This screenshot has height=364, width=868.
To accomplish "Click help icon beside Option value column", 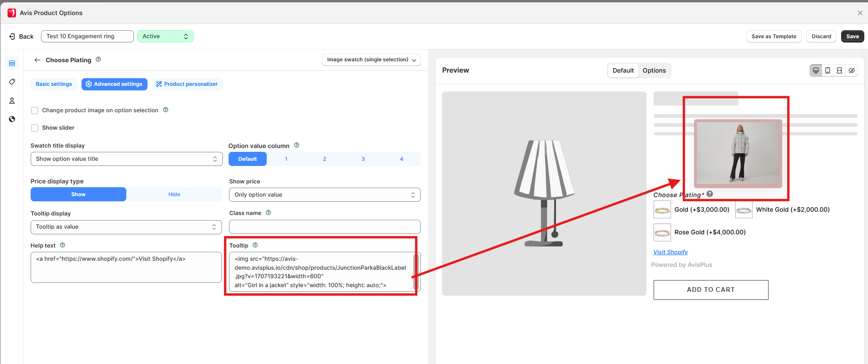I will click(x=296, y=145).
